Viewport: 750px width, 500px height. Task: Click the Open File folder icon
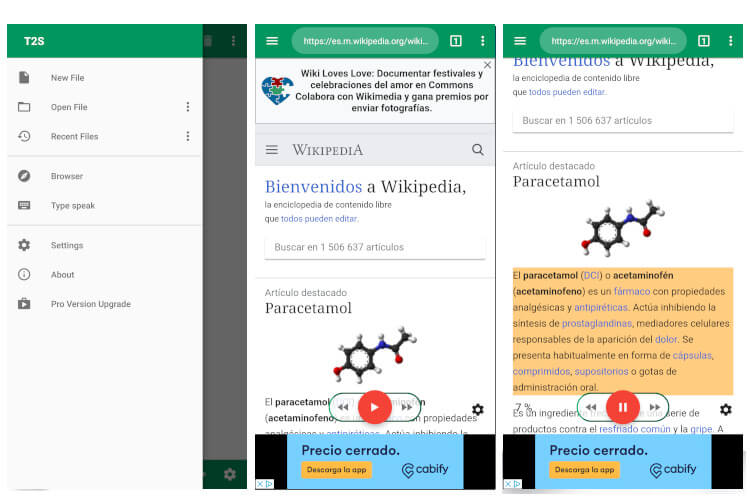pyautogui.click(x=24, y=107)
